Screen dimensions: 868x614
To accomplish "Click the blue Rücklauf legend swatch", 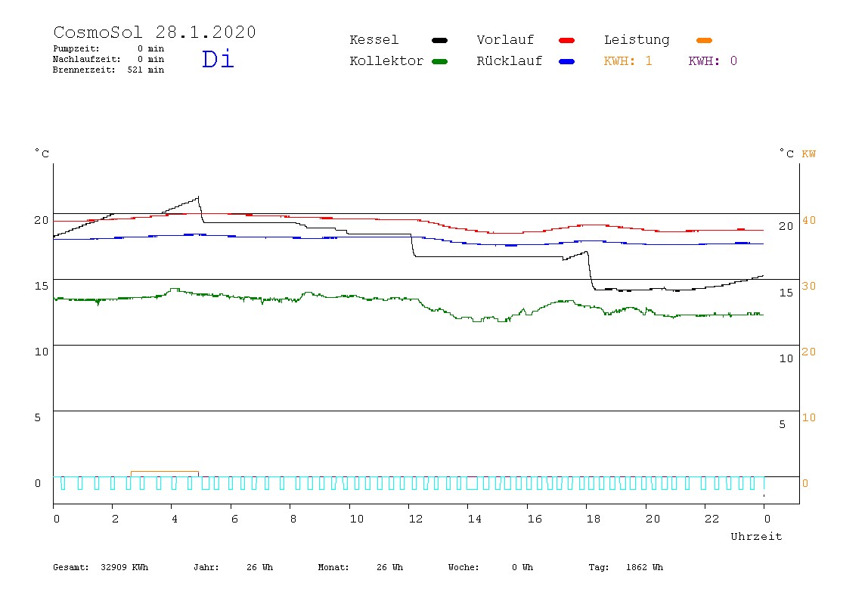I will pos(566,61).
